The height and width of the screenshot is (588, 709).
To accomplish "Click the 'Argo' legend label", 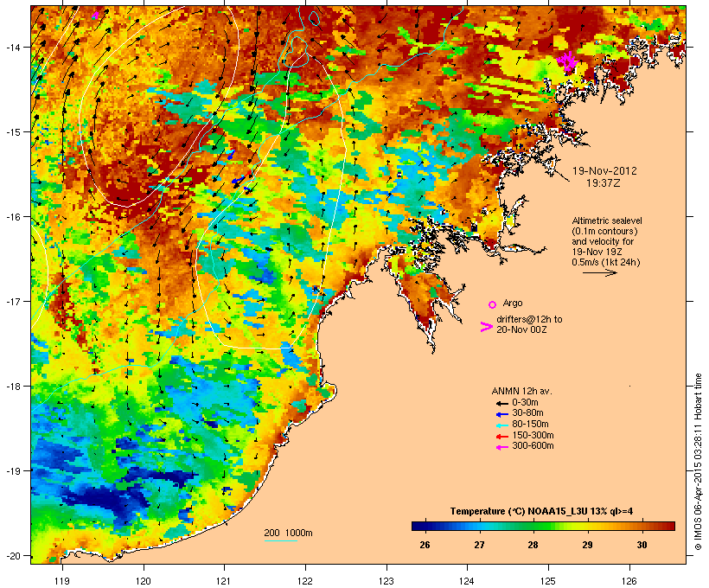I will click(x=513, y=303).
